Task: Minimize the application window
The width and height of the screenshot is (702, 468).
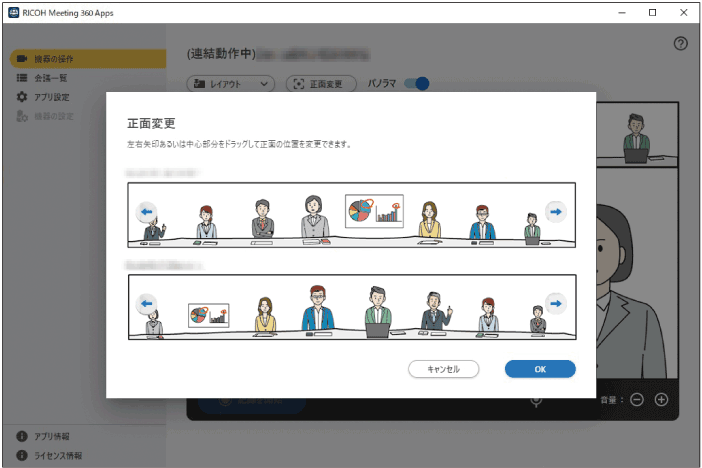Action: (622, 13)
